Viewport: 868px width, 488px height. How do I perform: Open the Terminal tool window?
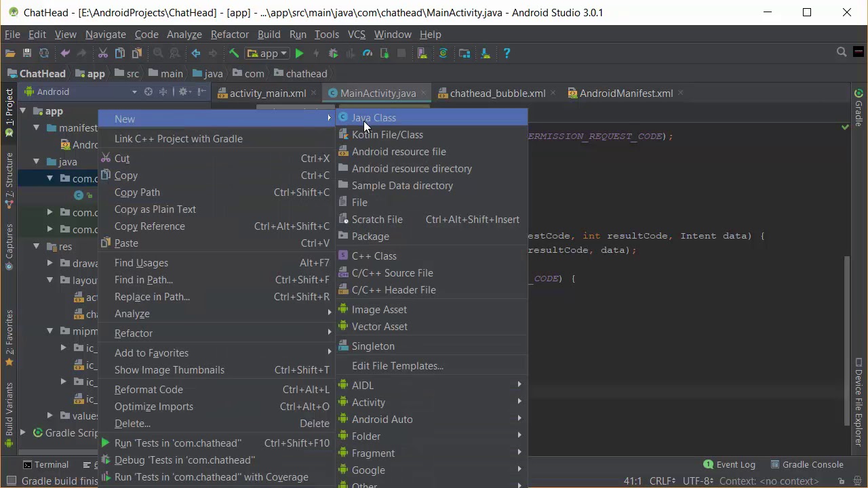[46, 465]
